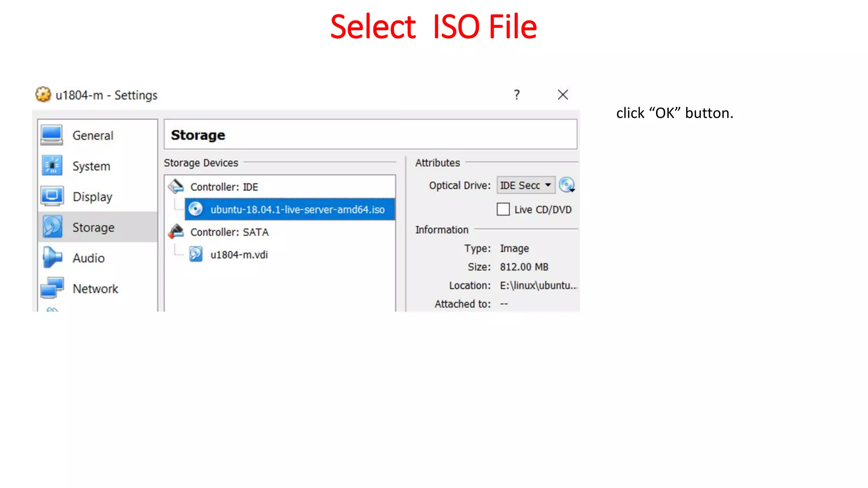Select the Controller: SATA tree row
The image size is (868, 488).
point(280,232)
